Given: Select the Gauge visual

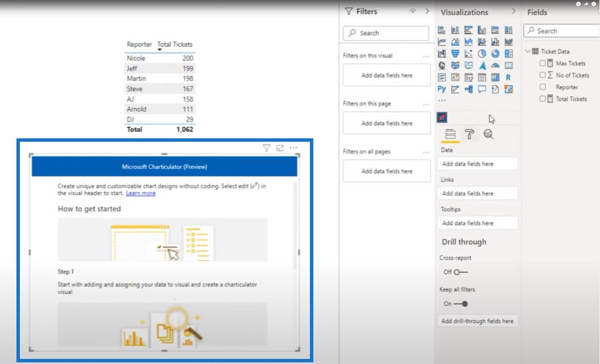Looking at the screenshot, I should click(x=495, y=65).
